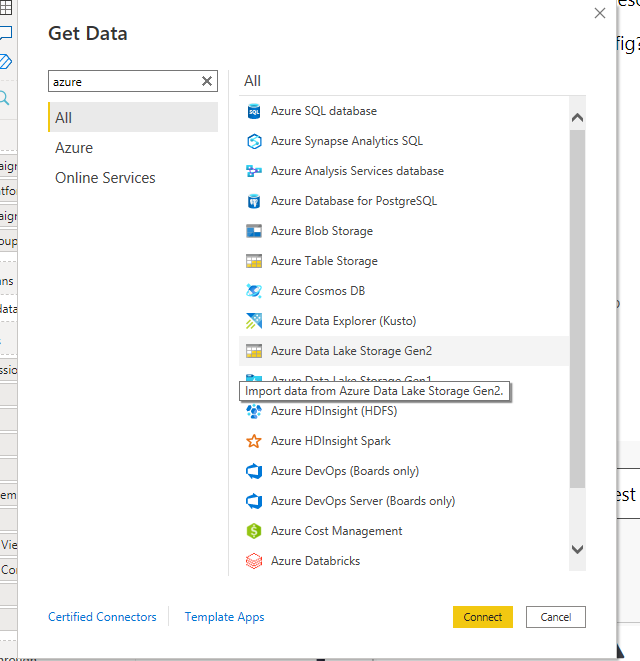Click the Azure Data Lake Storage Gen2 icon
Screen dimensions: 640x661
254,351
